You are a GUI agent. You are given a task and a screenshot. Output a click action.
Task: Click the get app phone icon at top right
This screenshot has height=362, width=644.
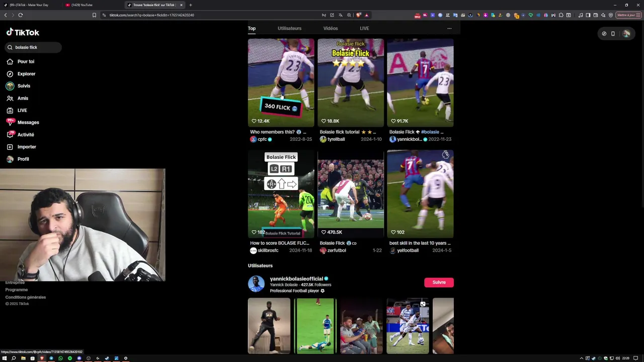click(x=613, y=34)
